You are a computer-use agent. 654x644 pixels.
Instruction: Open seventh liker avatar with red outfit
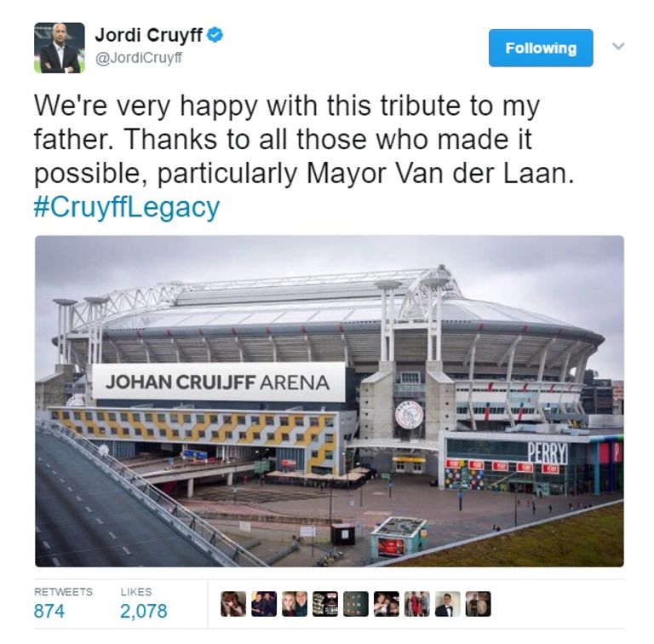click(417, 604)
